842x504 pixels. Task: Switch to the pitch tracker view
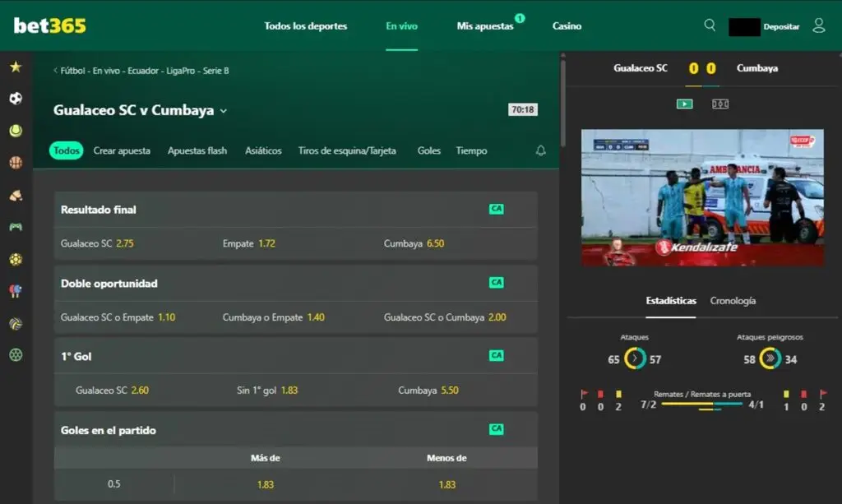[x=720, y=104]
